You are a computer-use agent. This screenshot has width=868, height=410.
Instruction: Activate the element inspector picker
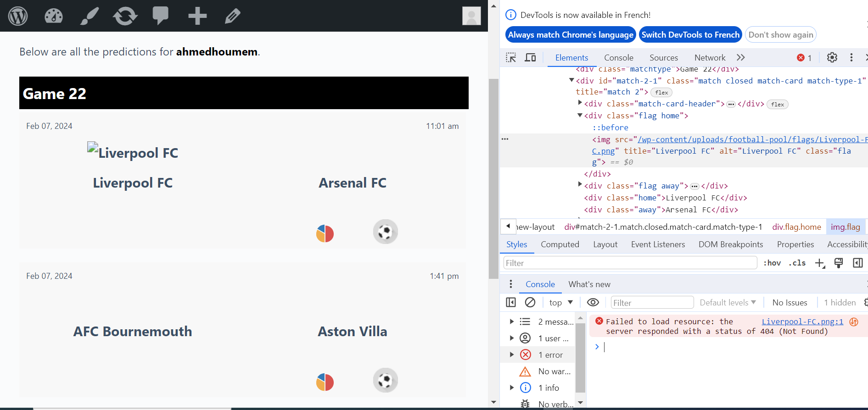point(511,57)
